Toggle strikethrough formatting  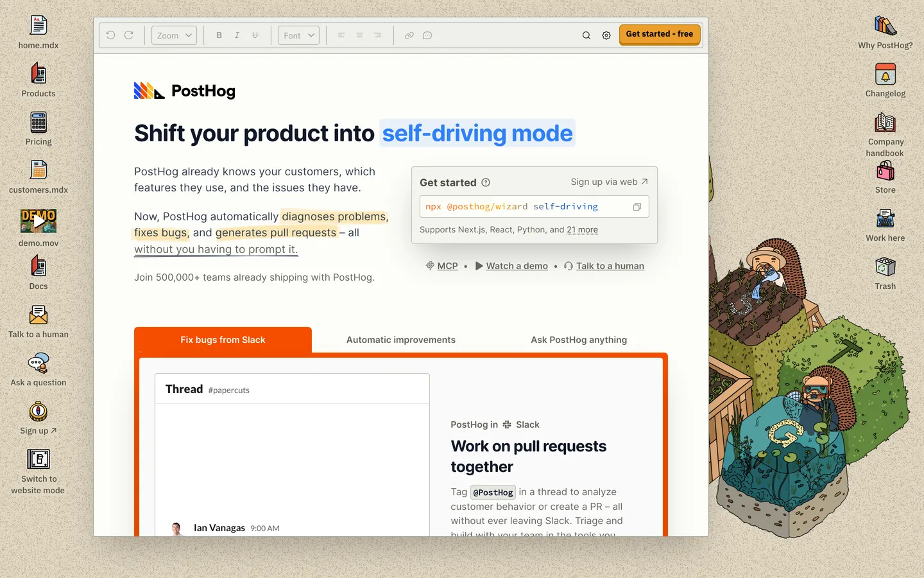(255, 35)
